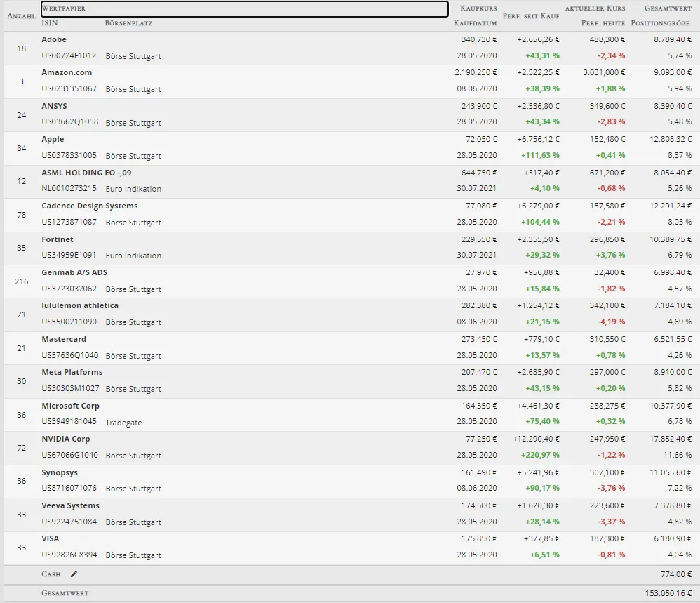Click the Cash row label
This screenshot has height=603, width=700.
pos(51,574)
